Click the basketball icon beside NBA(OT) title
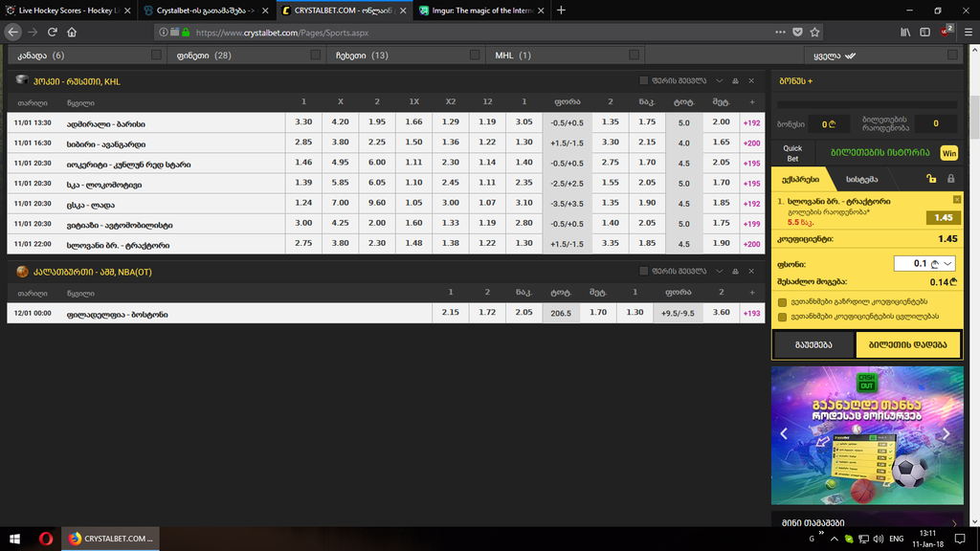 [23, 271]
